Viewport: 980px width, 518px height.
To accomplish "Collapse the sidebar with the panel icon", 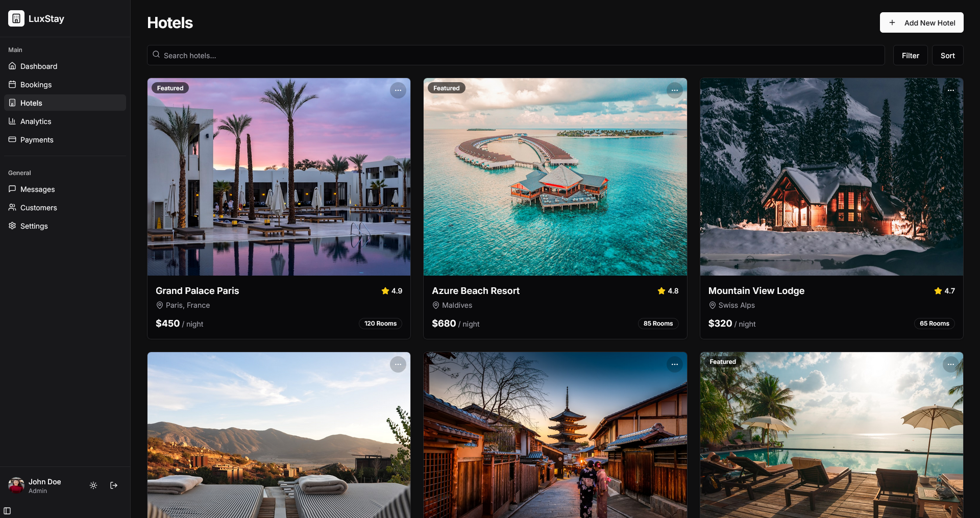I will pos(7,511).
